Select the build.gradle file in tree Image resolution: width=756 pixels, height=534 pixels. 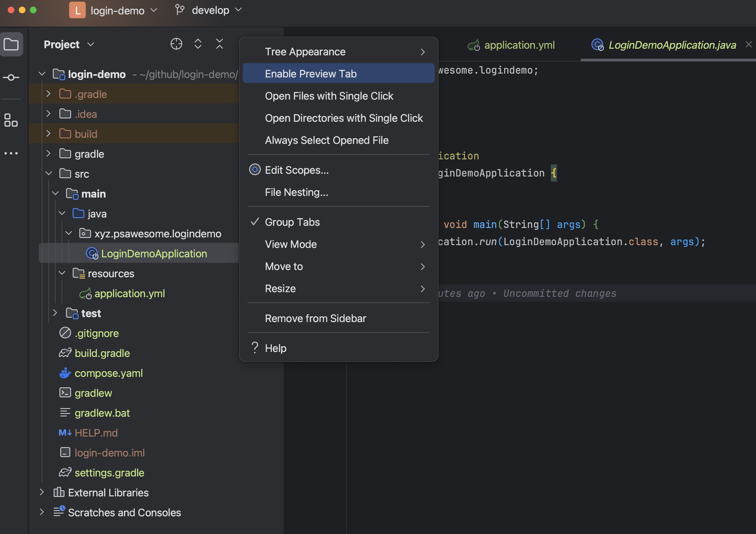pos(102,353)
